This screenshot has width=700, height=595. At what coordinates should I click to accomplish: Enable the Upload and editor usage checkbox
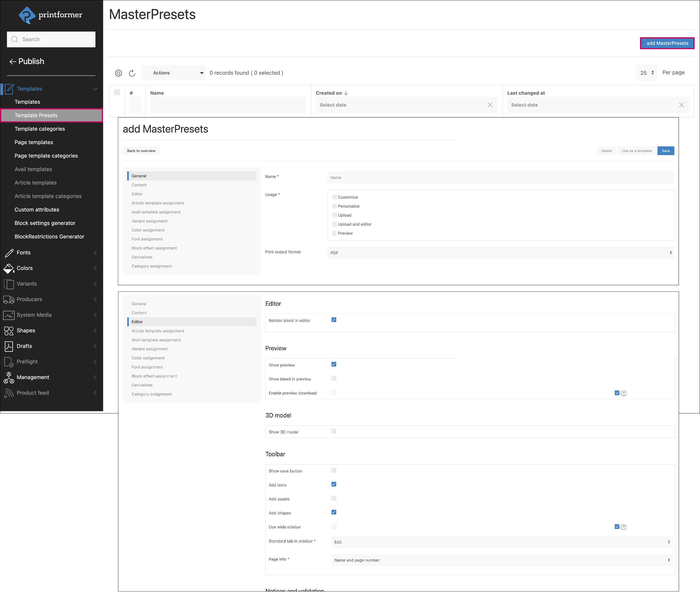(x=334, y=224)
